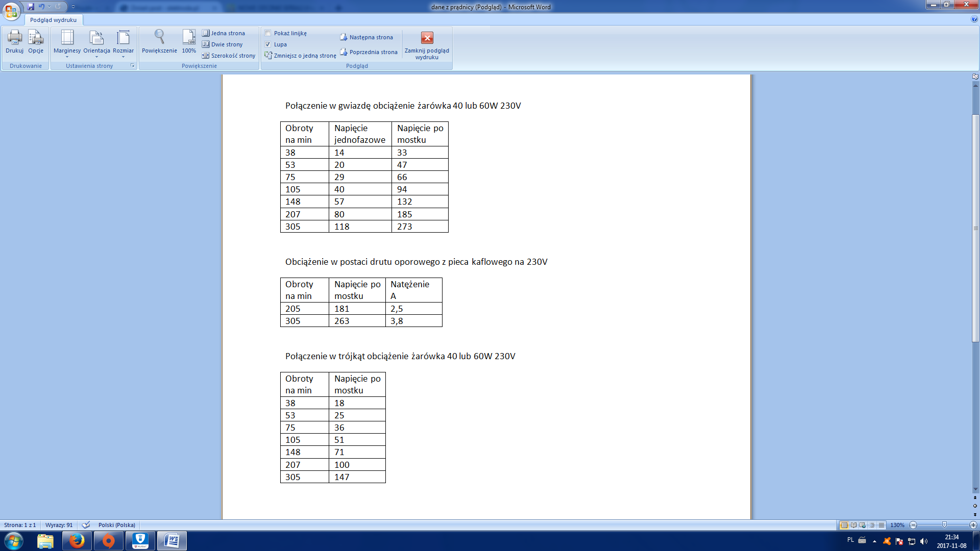
Task: Click the zoom slider handle
Action: pyautogui.click(x=944, y=525)
